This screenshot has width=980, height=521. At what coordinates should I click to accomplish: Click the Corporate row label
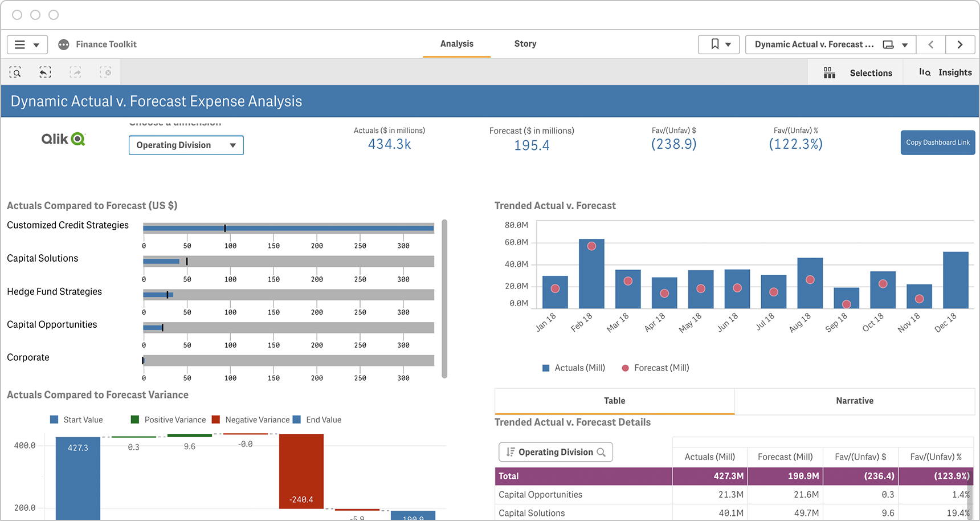pyautogui.click(x=28, y=357)
